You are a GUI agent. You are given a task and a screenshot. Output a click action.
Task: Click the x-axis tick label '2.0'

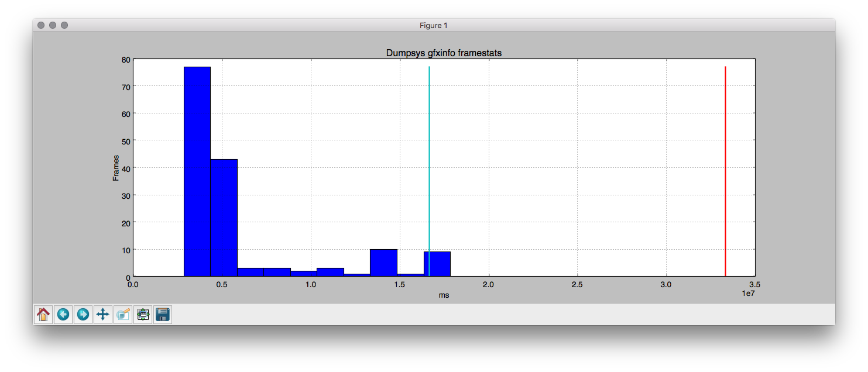pyautogui.click(x=488, y=284)
